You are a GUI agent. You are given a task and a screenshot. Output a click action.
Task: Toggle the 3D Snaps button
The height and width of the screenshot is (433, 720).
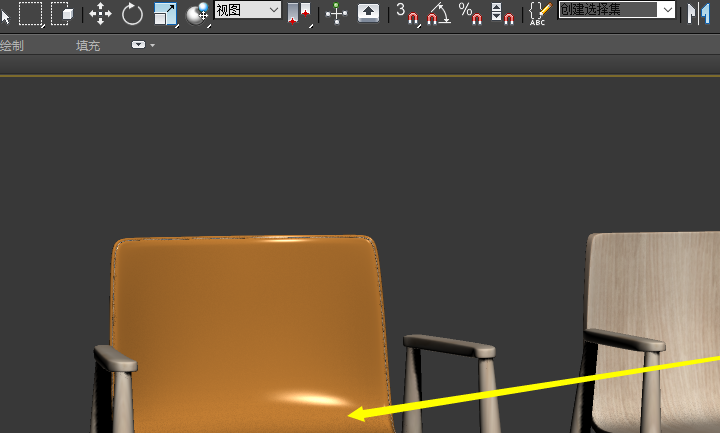point(407,14)
